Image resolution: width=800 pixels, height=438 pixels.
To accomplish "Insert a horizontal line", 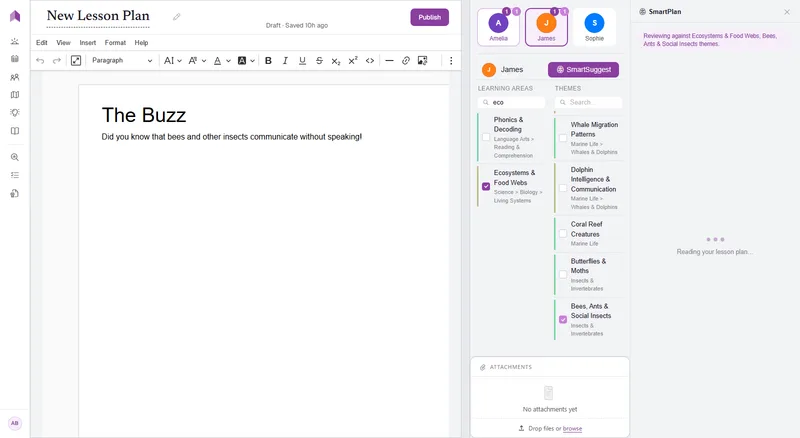I will click(389, 61).
